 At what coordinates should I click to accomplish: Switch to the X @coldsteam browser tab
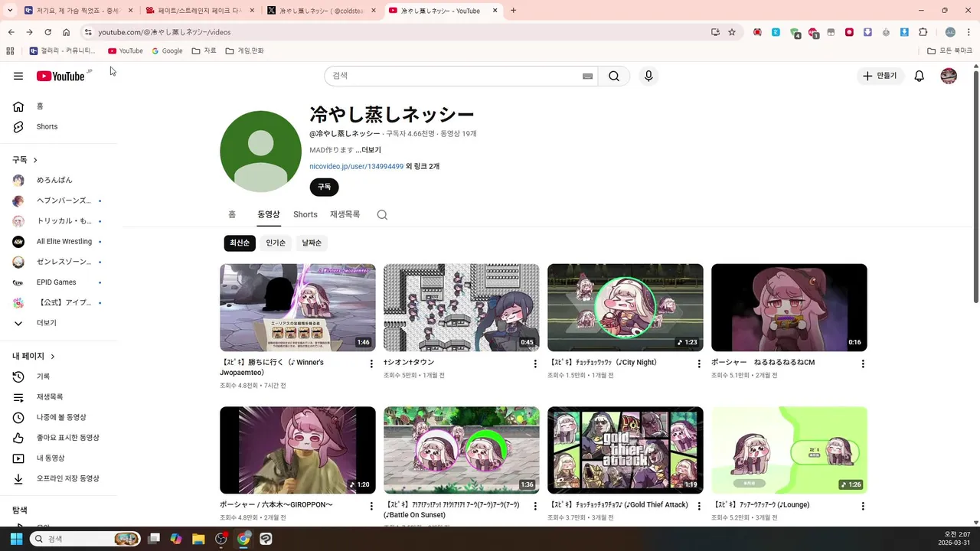(321, 11)
